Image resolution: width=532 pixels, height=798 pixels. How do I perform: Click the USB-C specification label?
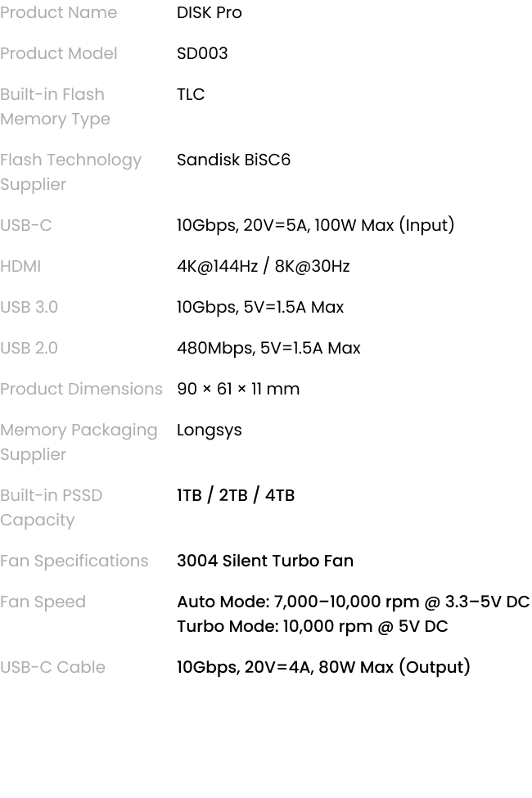tap(26, 225)
